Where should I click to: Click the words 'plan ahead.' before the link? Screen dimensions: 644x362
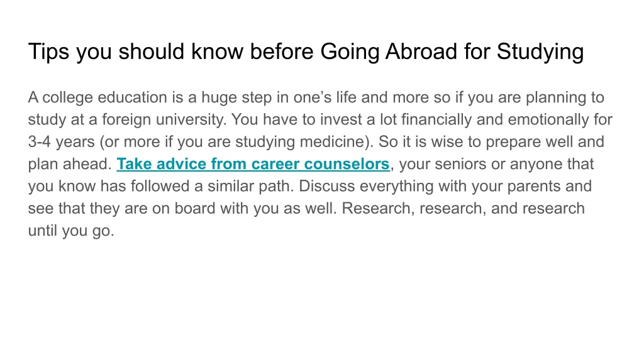coord(70,164)
